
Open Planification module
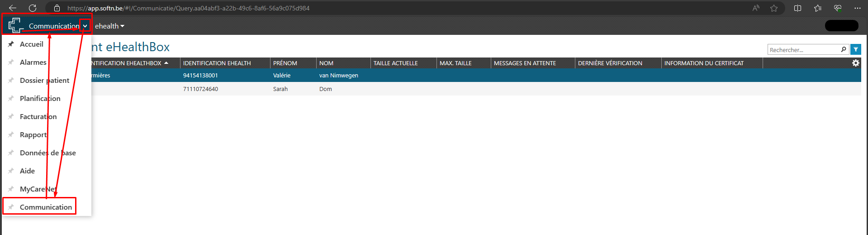[40, 98]
